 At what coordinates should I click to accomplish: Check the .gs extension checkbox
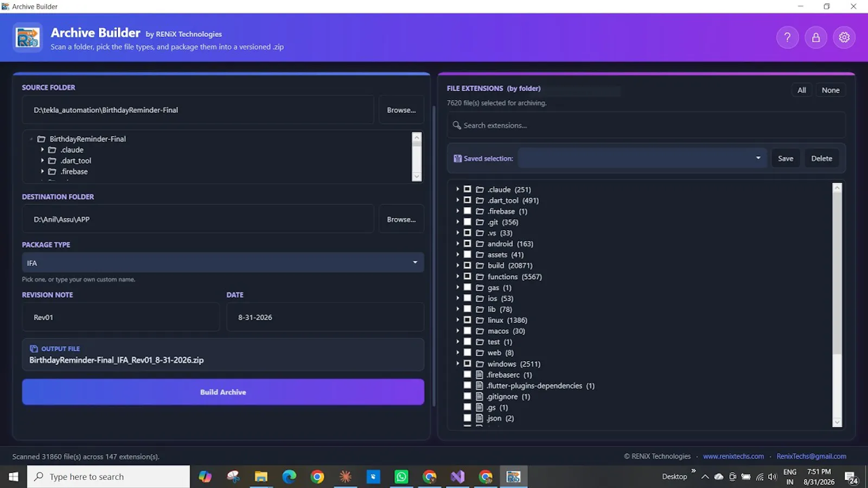[x=467, y=407]
